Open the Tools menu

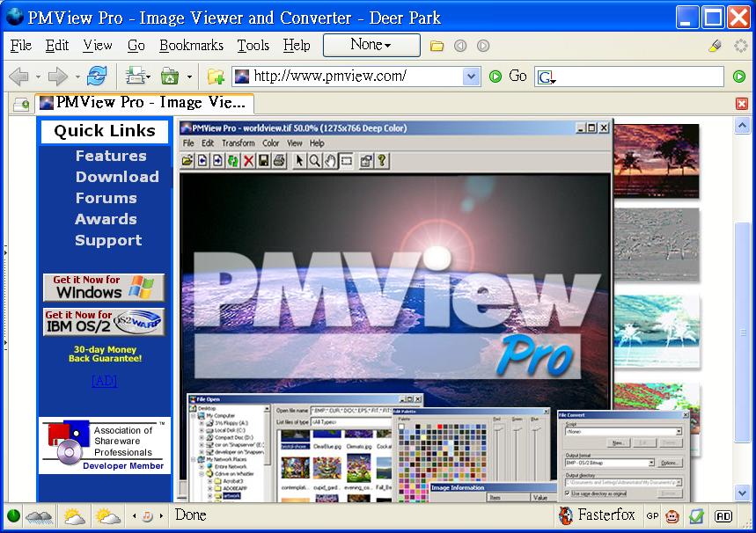pyautogui.click(x=253, y=46)
